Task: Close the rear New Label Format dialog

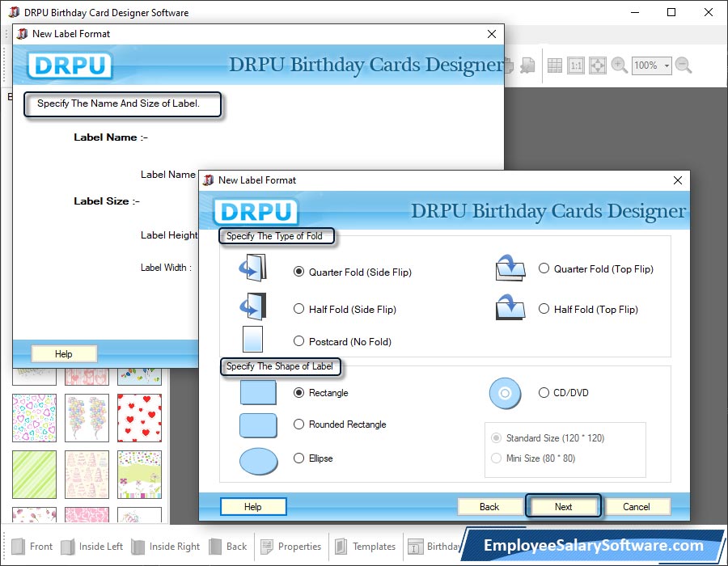Action: click(x=492, y=34)
